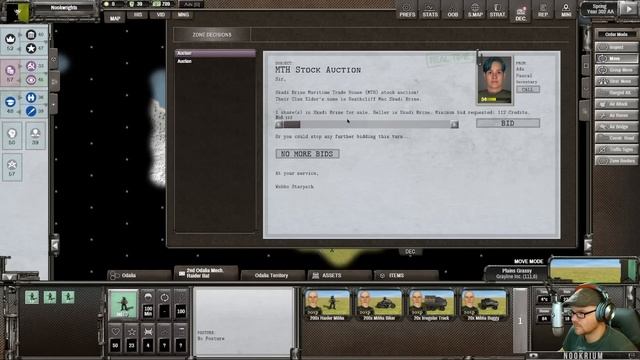
Task: Select the Air Attack order mode
Action: pyautogui.click(x=616, y=104)
